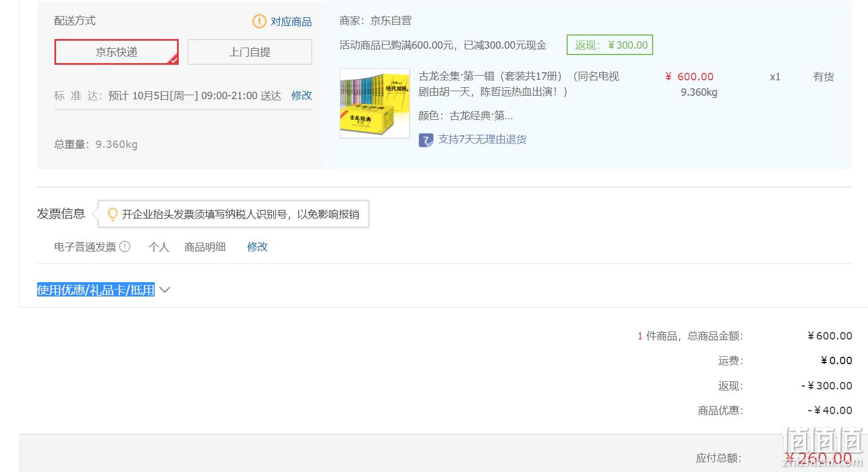Open 古龙全集·第一辑 product title
This screenshot has width=868, height=472.
[519, 84]
